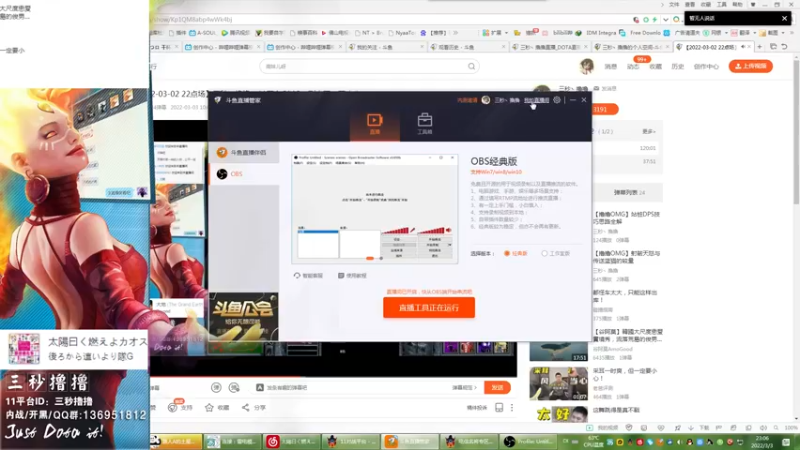This screenshot has width=800, height=450.
Task: Open 创作中心 in site header
Action: 706,67
